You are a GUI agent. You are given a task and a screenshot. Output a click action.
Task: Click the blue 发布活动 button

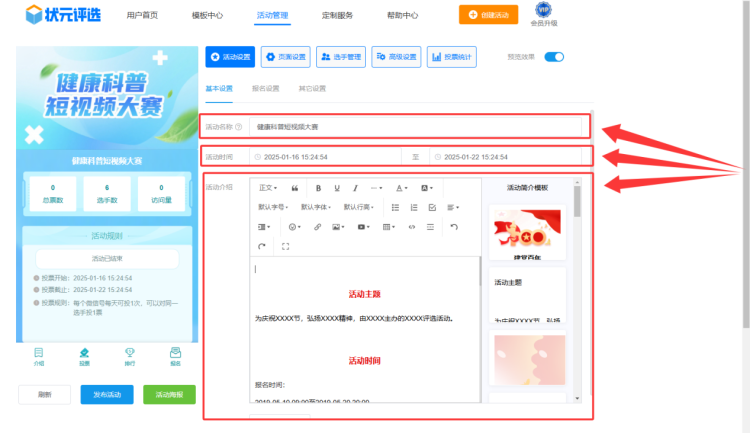click(106, 395)
